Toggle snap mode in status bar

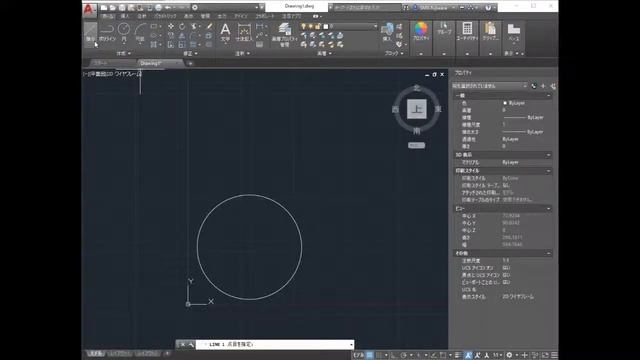(379, 355)
